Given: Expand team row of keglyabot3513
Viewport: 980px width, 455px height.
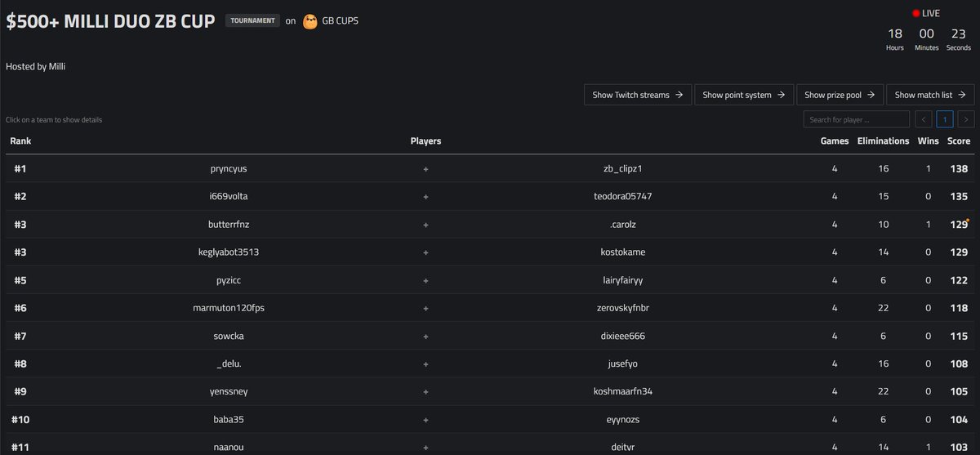Looking at the screenshot, I should click(490, 252).
